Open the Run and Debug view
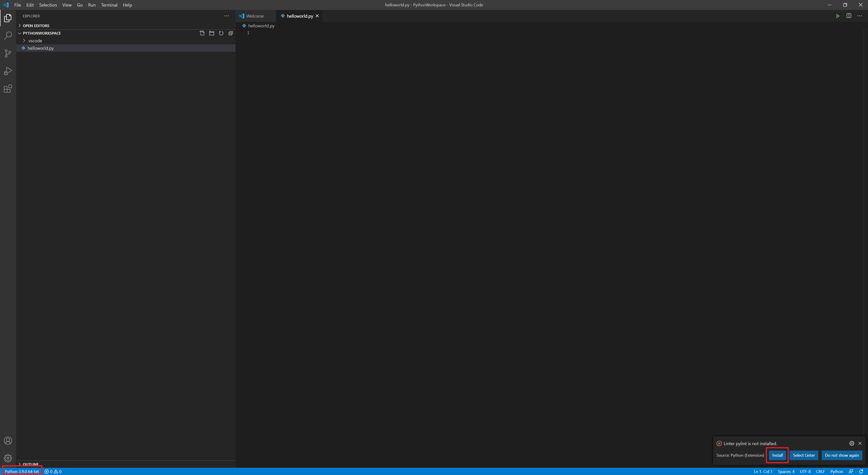868x475 pixels. pyautogui.click(x=8, y=71)
